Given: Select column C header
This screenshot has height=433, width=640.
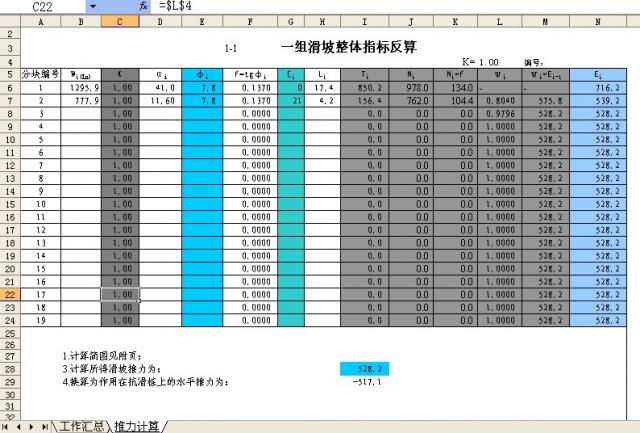Looking at the screenshot, I should [x=120, y=21].
